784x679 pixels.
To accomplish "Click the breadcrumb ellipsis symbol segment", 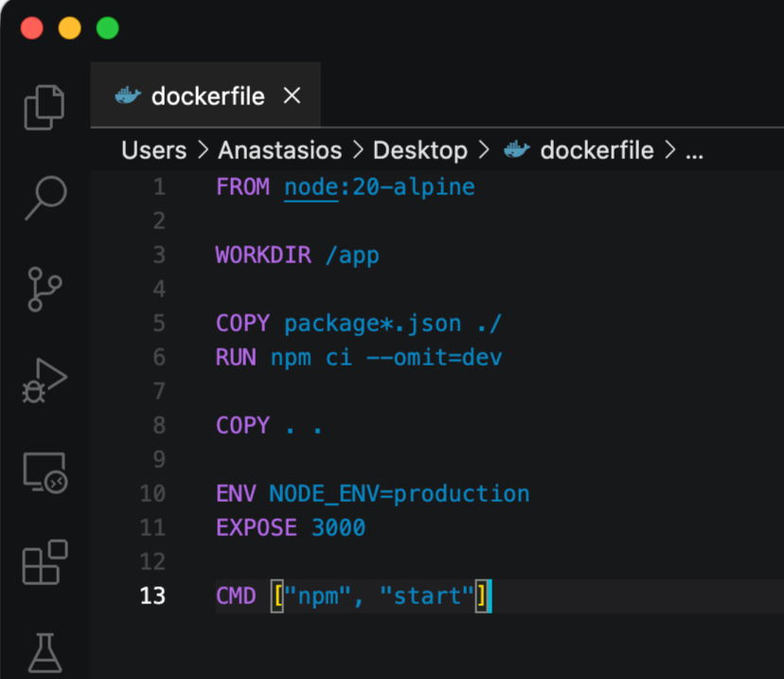I will coord(694,152).
